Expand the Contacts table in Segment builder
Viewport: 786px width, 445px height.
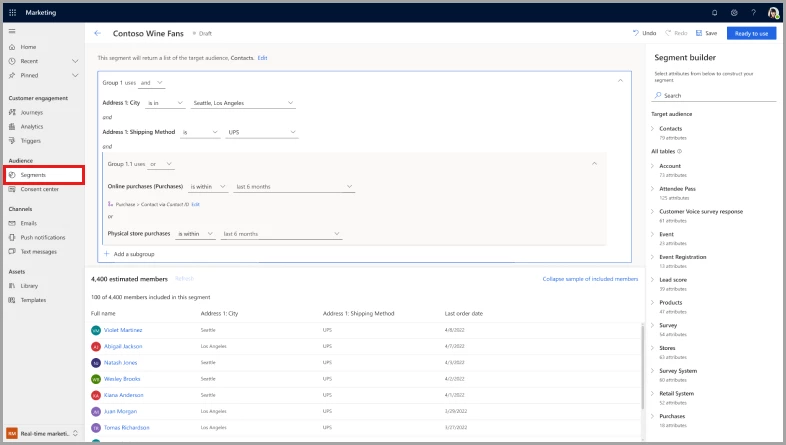coord(652,128)
